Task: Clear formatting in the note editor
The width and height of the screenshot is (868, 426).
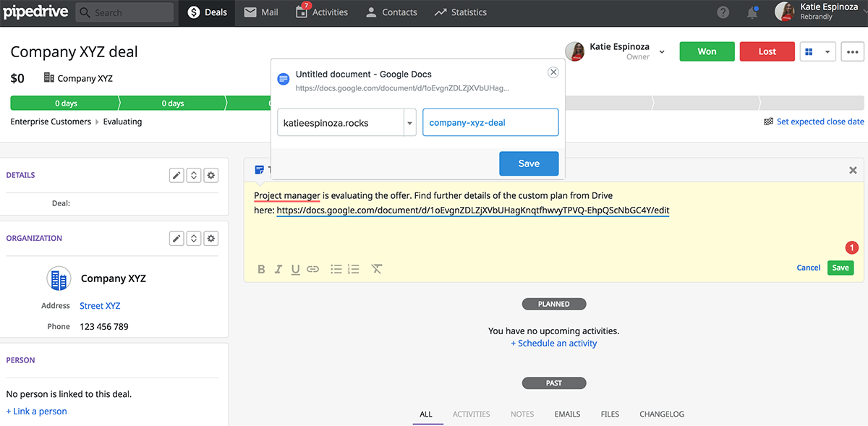Action: tap(377, 269)
